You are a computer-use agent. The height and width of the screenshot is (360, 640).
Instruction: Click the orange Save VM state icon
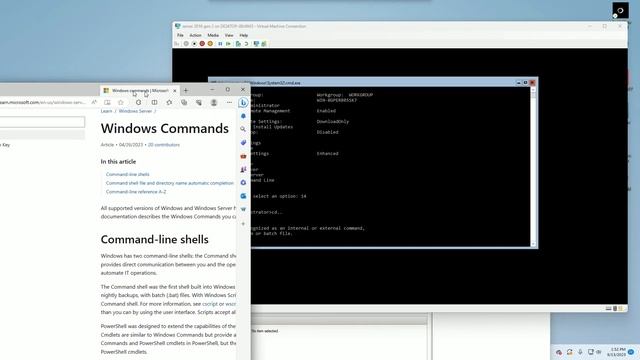click(x=210, y=44)
